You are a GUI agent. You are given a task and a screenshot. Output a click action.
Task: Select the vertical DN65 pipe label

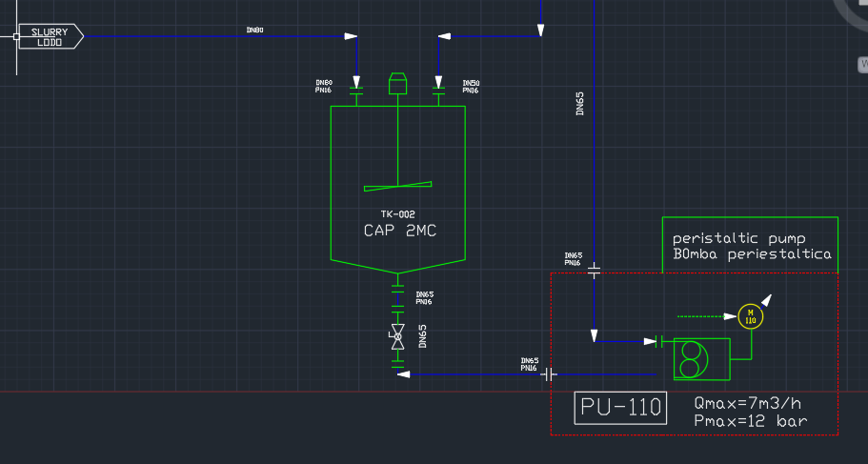[579, 104]
